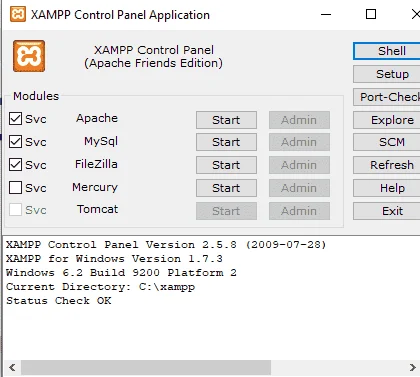Enable the Mercury Svc checkbox
This screenshot has width=420, height=377.
click(15, 188)
